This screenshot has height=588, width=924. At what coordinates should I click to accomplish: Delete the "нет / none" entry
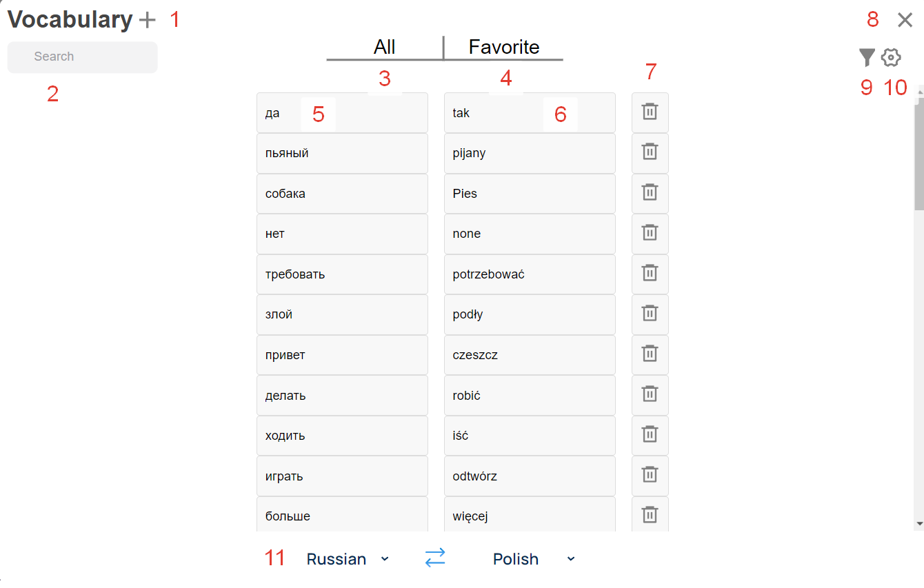tap(650, 234)
